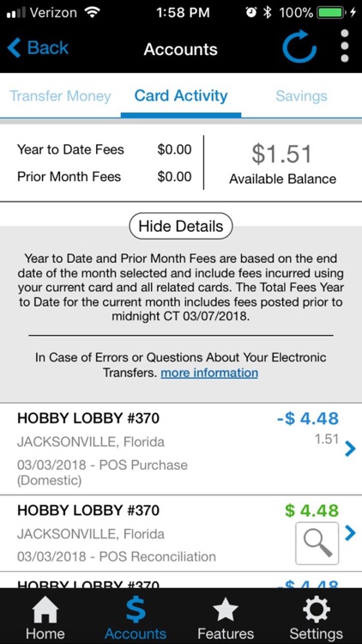Open the three-dot overflow menu

[345, 46]
